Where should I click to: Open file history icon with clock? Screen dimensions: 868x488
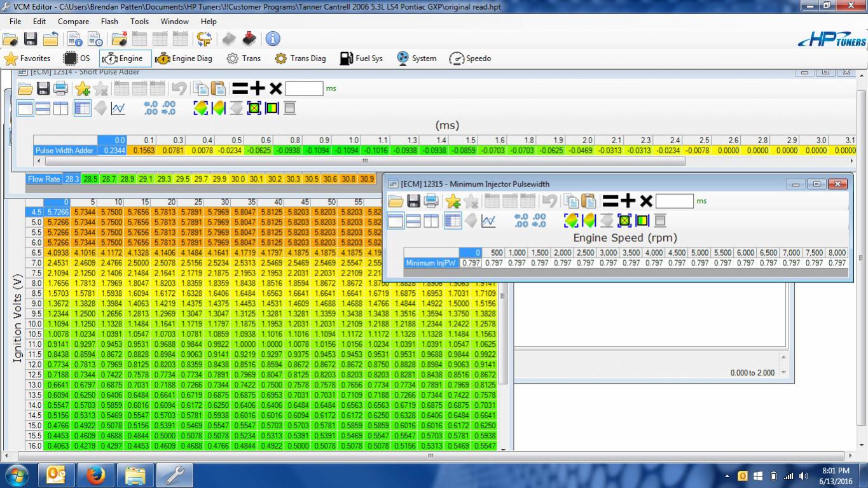tap(95, 39)
